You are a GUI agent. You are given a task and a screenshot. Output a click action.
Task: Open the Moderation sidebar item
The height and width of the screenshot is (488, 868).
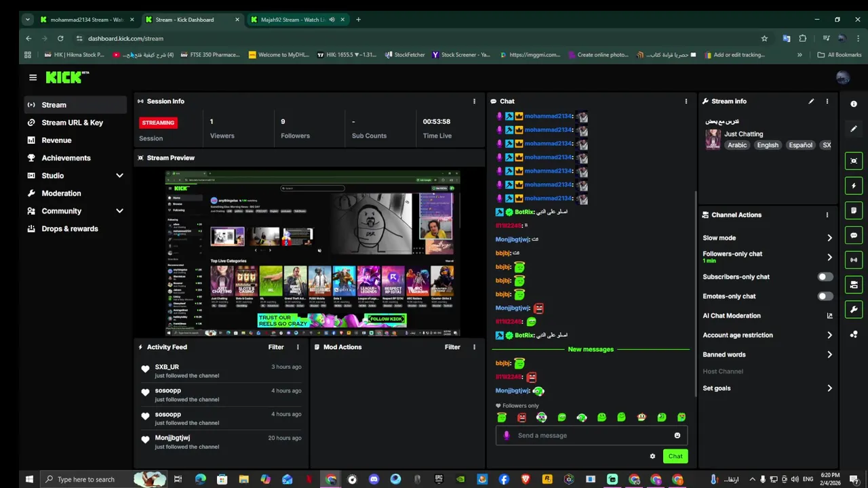tap(75, 193)
